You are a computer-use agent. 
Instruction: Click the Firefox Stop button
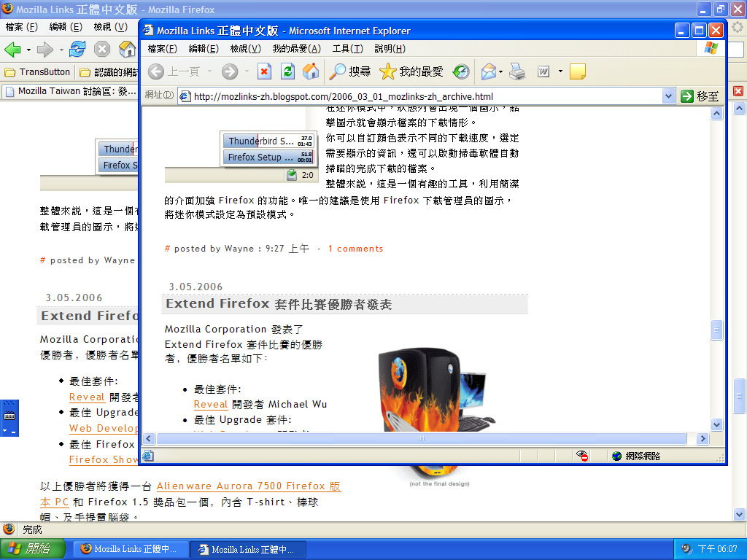[102, 49]
